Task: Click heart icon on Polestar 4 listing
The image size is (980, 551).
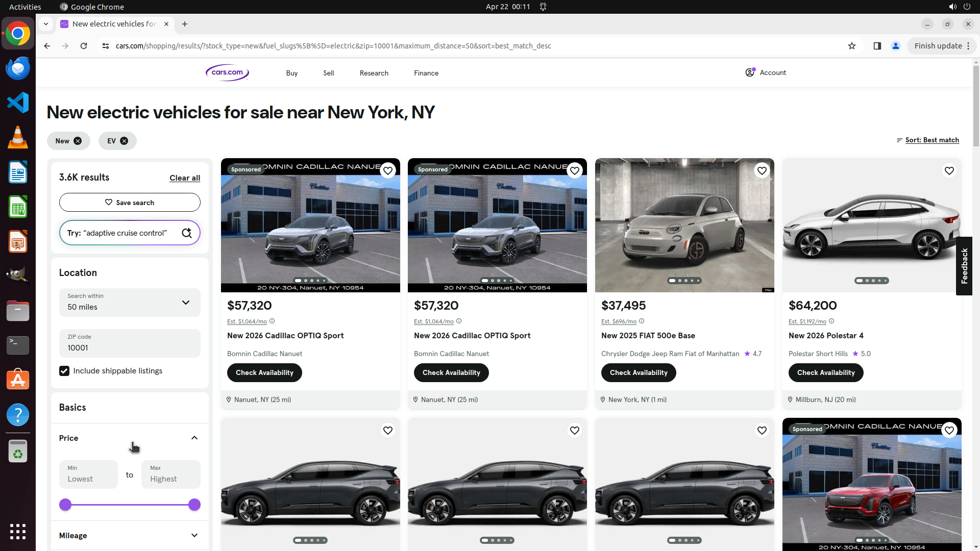Action: (x=949, y=171)
